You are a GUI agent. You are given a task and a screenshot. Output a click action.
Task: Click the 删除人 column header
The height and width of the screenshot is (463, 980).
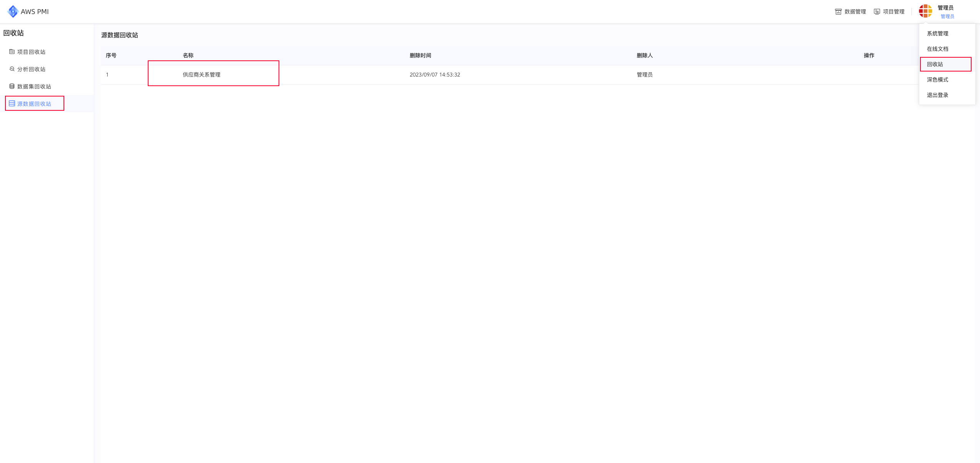pos(644,55)
